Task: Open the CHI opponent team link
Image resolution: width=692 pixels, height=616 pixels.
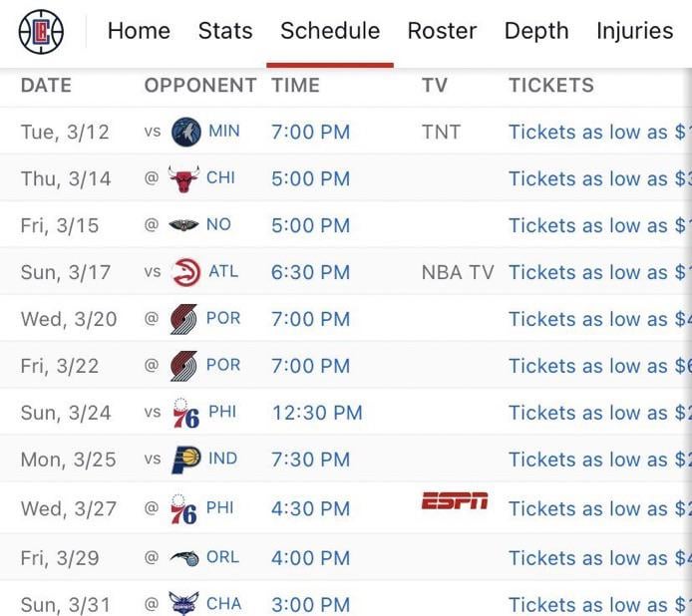Action: (220, 178)
